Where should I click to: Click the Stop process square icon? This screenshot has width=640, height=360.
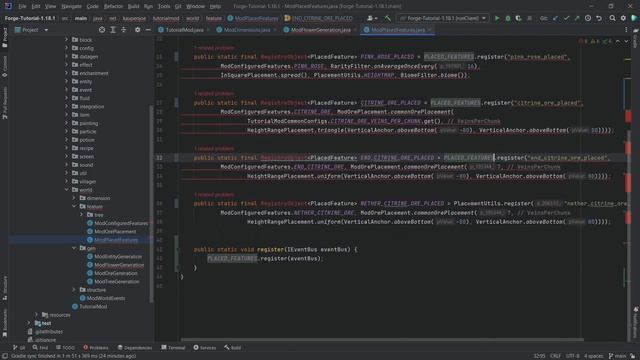click(x=529, y=18)
